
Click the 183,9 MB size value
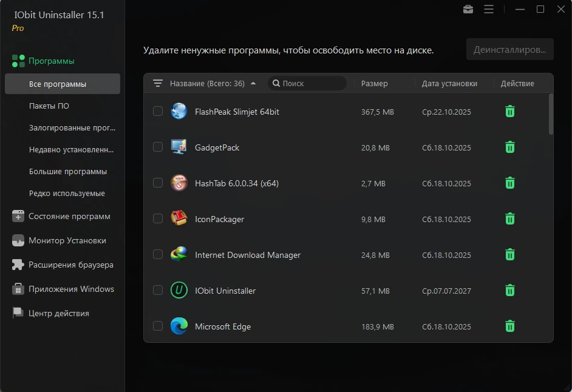pos(378,326)
